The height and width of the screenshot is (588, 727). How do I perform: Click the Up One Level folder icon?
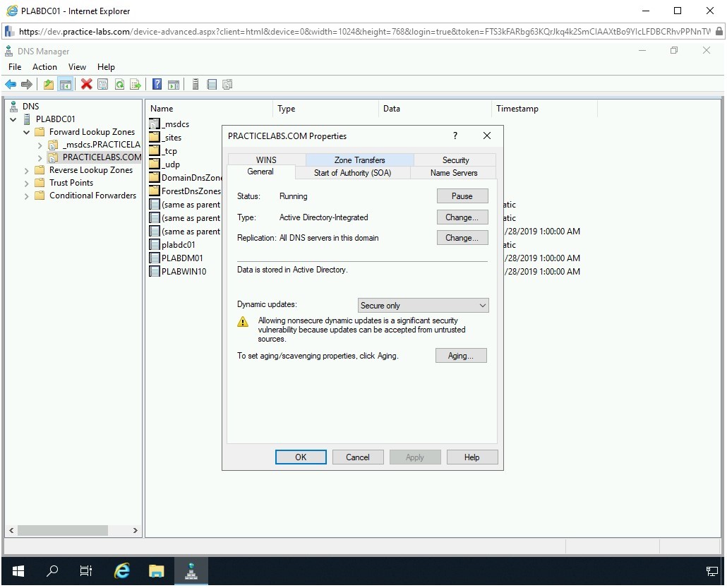pyautogui.click(x=48, y=85)
